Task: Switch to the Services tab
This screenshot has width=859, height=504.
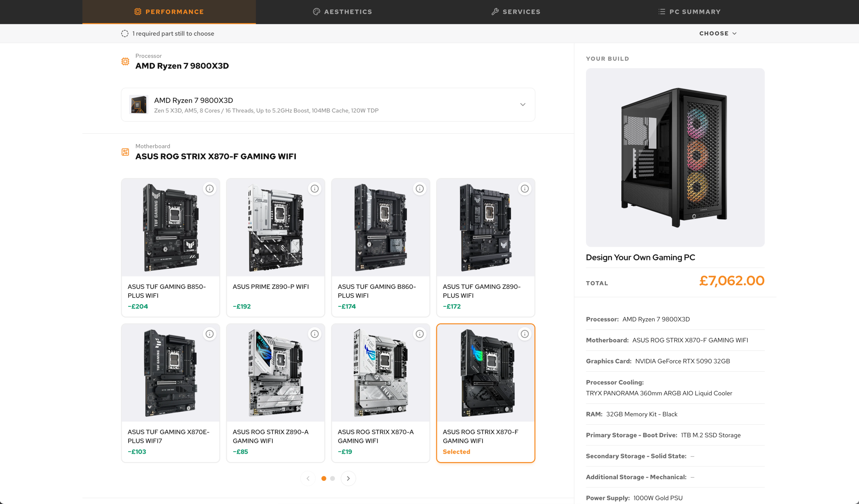Action: [516, 12]
